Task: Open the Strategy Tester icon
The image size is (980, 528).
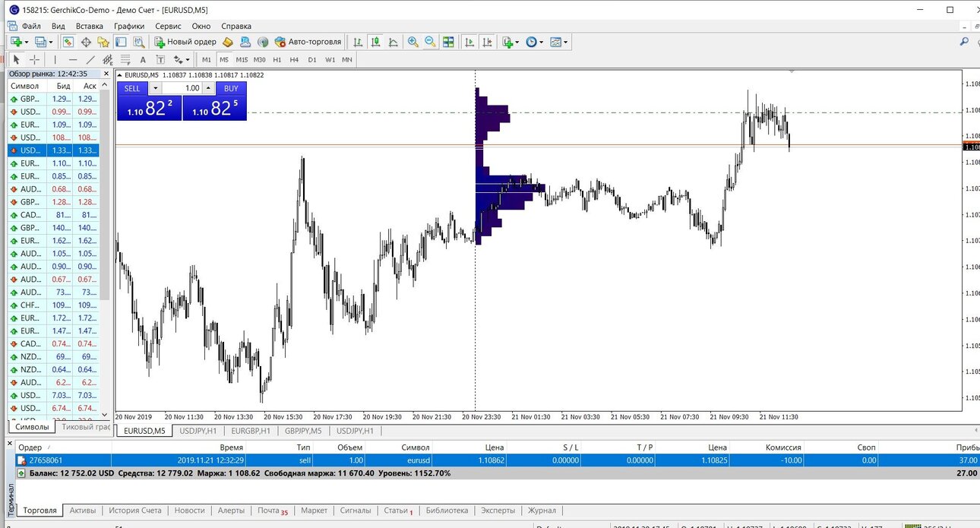Action: click(139, 42)
